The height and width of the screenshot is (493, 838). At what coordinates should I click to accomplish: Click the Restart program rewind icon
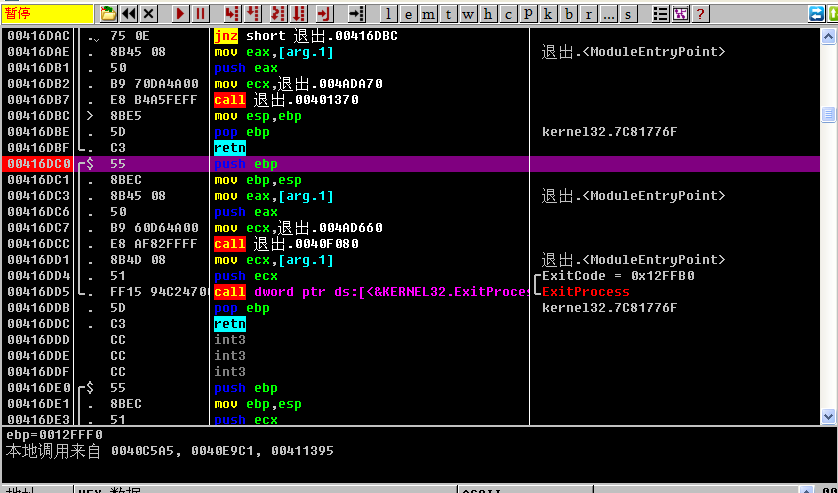point(129,14)
